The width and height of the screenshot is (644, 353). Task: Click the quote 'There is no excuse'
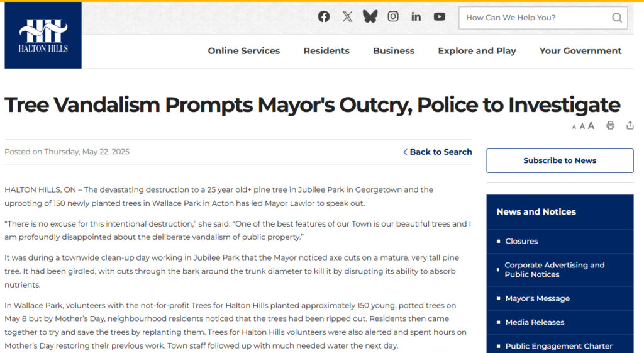(238, 230)
